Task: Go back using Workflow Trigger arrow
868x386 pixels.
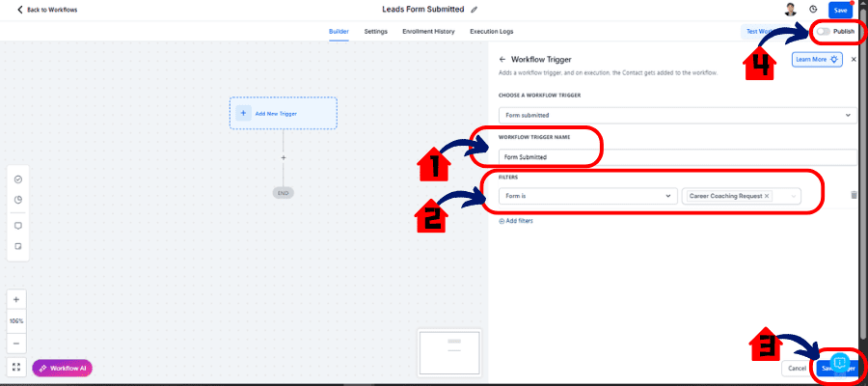Action: tap(502, 59)
